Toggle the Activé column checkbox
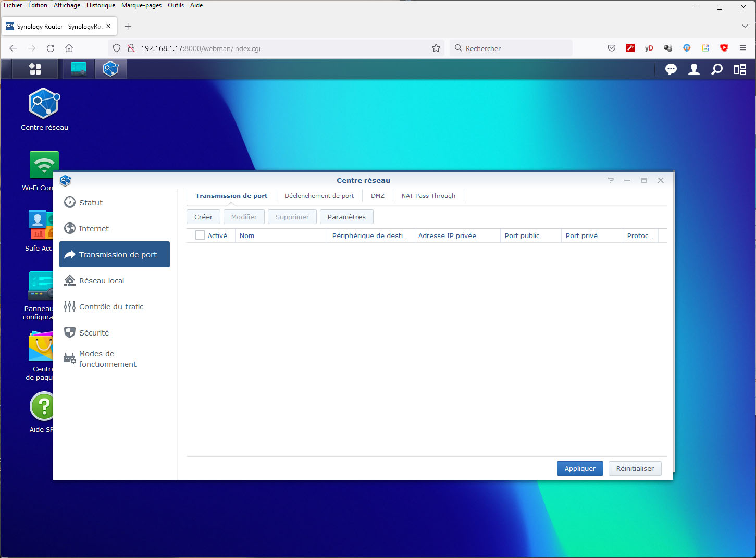The height and width of the screenshot is (558, 756). click(x=200, y=235)
